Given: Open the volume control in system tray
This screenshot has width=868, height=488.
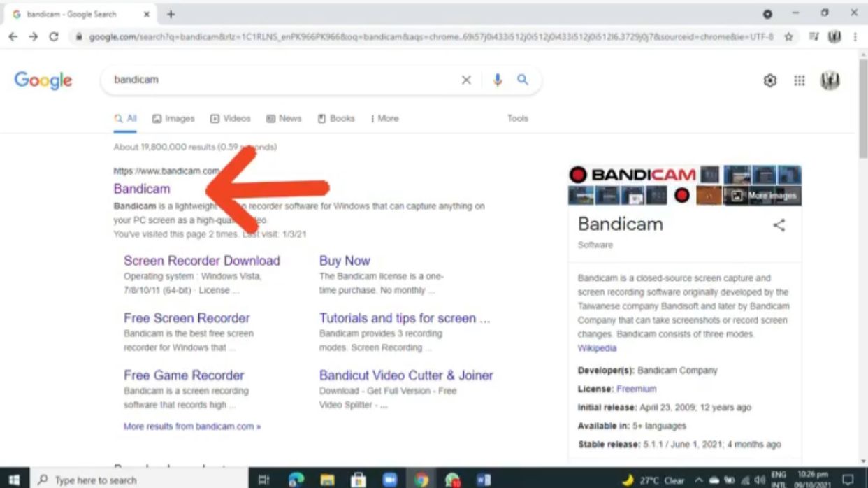Looking at the screenshot, I should [x=760, y=480].
